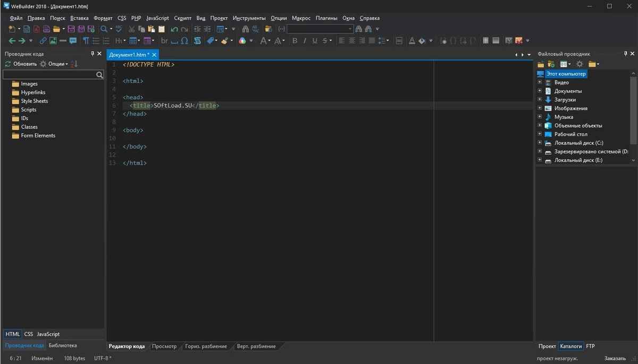Switch to the Просмотр tab

(x=164, y=346)
